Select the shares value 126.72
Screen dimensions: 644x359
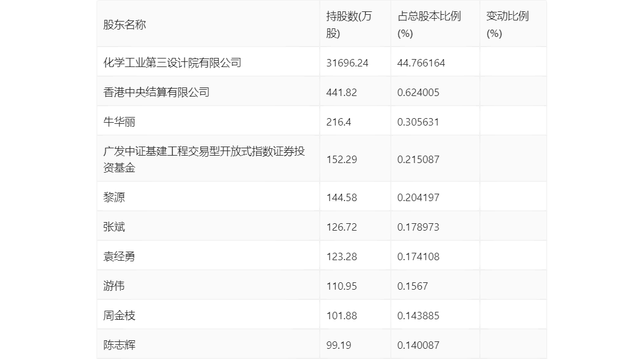[341, 227]
